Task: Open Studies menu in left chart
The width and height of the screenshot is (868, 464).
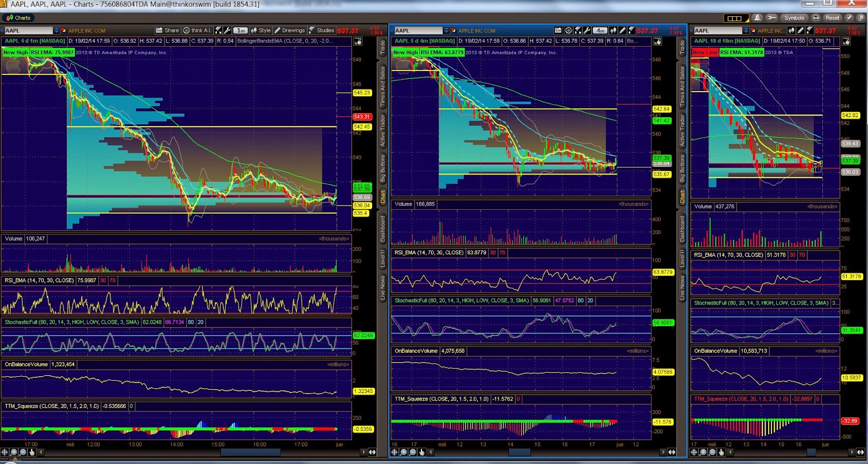Action: 321,30
